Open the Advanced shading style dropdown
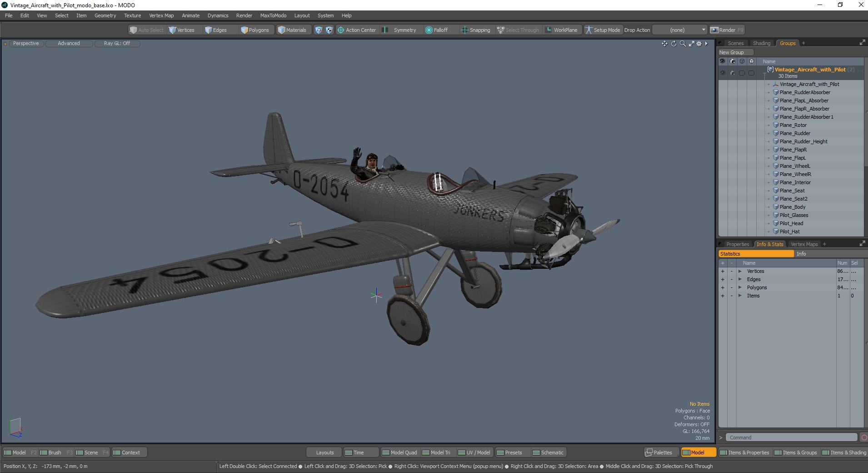The width and height of the screenshot is (868, 473). pyautogui.click(x=69, y=44)
